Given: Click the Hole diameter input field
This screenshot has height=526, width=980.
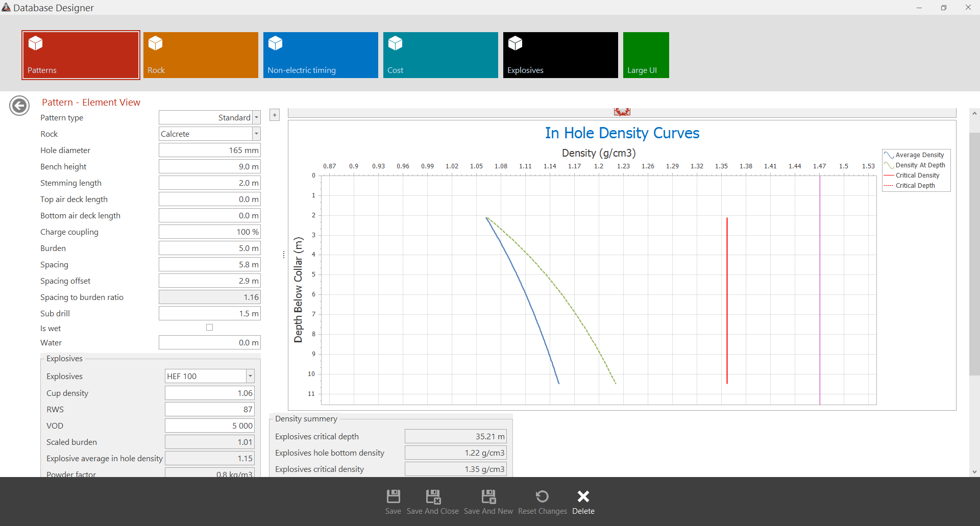Looking at the screenshot, I should (x=209, y=150).
